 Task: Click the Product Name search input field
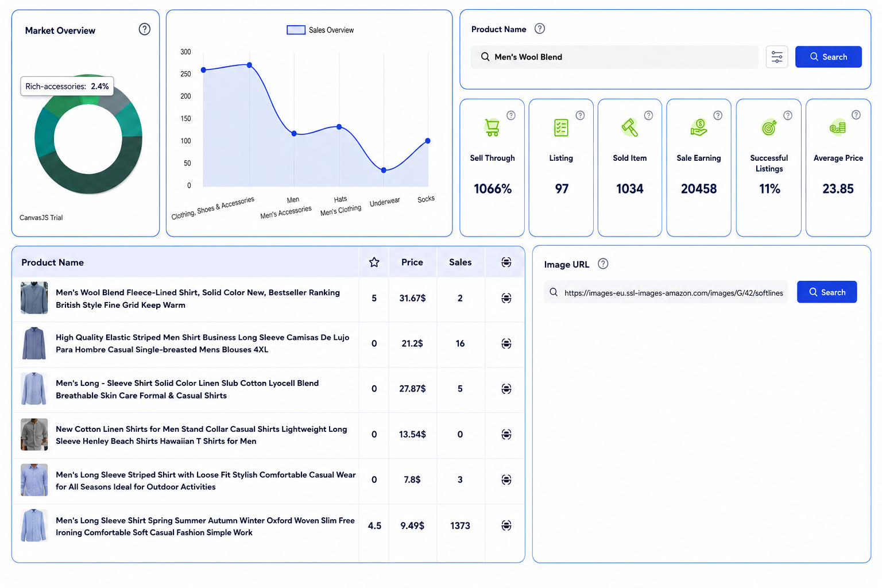pos(614,57)
